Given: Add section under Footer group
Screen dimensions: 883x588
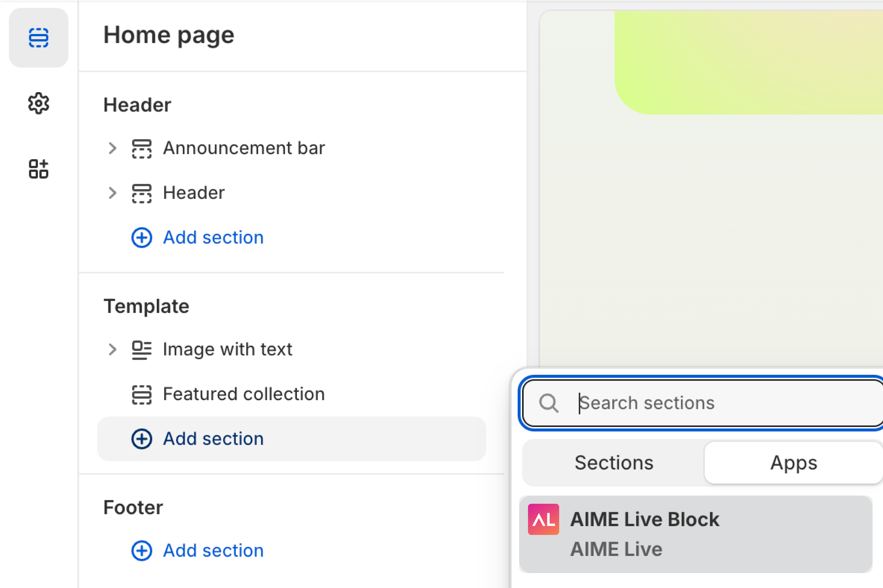Looking at the screenshot, I should 213,550.
